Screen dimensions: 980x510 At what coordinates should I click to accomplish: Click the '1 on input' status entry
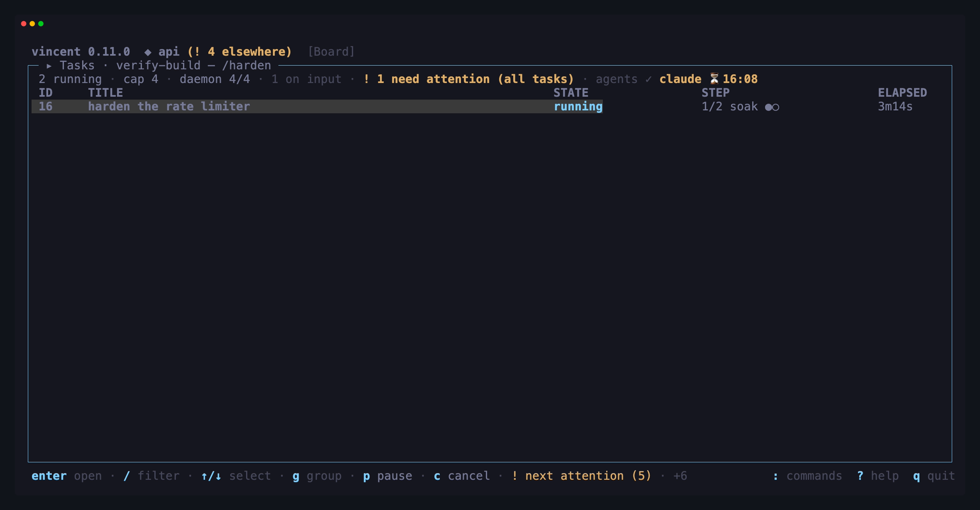click(306, 79)
